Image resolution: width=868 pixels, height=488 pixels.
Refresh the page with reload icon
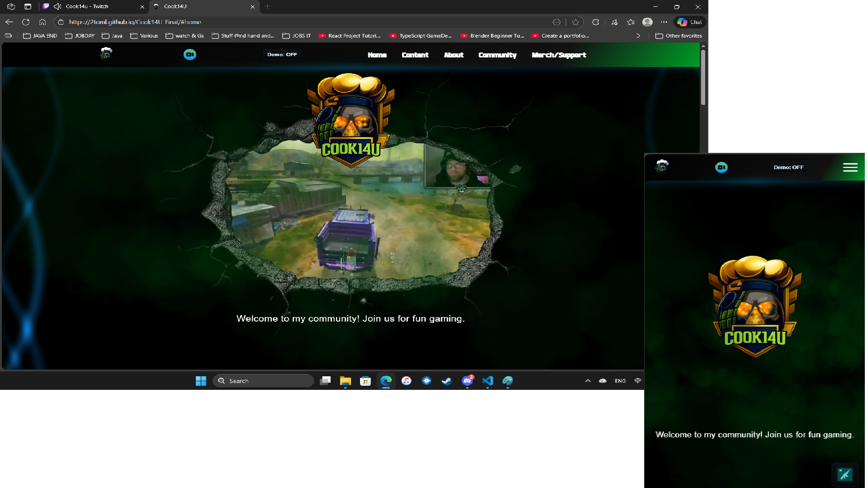point(26,22)
